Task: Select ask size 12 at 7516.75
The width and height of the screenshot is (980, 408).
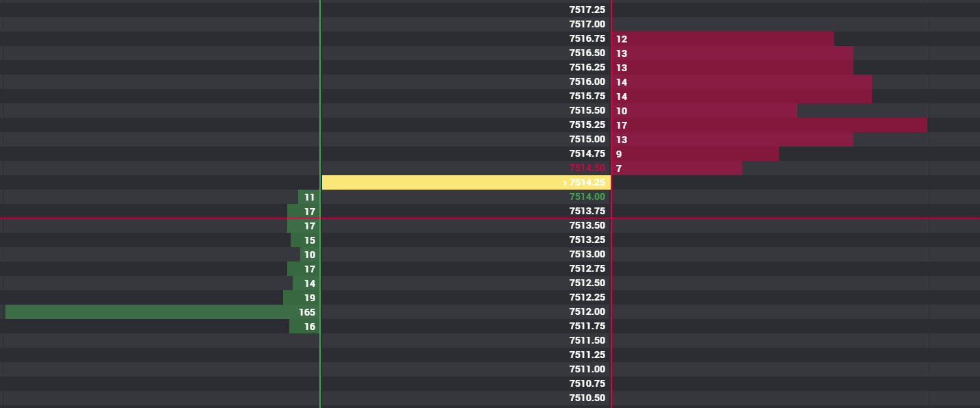Action: point(622,39)
